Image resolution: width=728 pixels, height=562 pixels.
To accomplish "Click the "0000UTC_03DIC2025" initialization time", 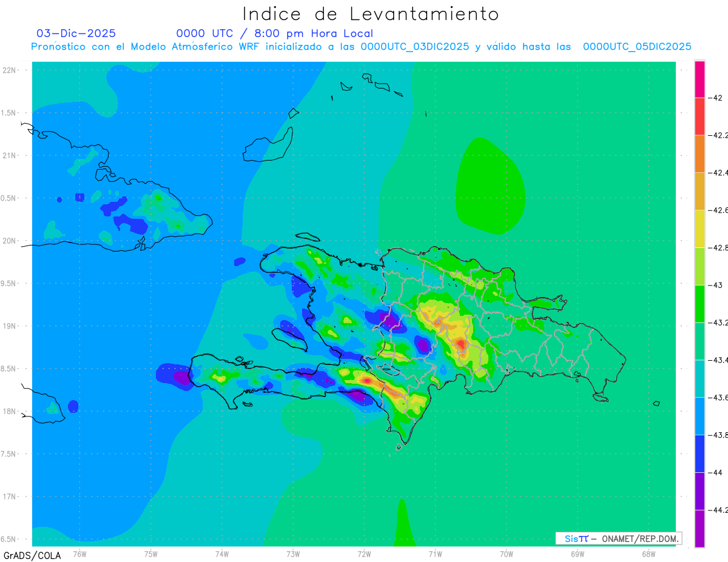I will pos(415,47).
